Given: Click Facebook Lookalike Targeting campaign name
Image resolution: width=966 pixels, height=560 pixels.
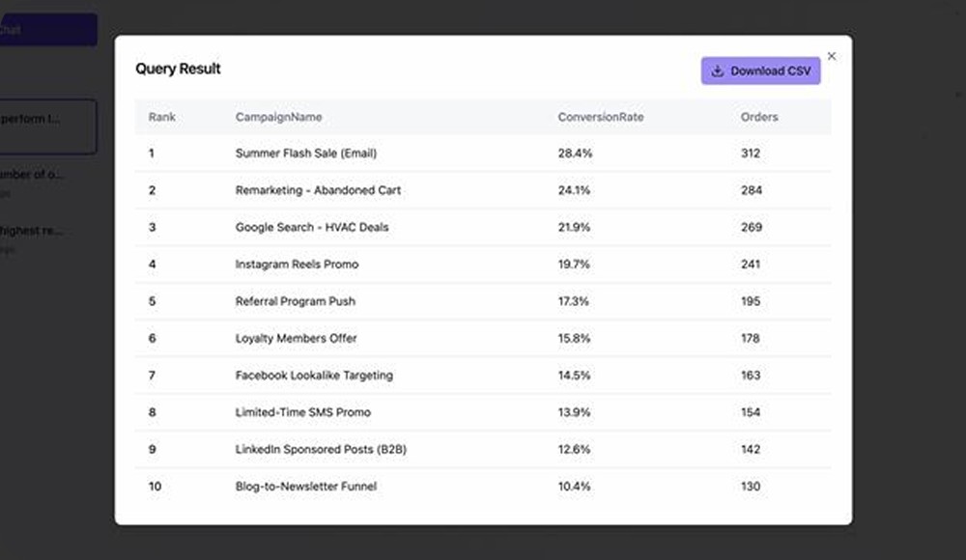Looking at the screenshot, I should (x=314, y=375).
